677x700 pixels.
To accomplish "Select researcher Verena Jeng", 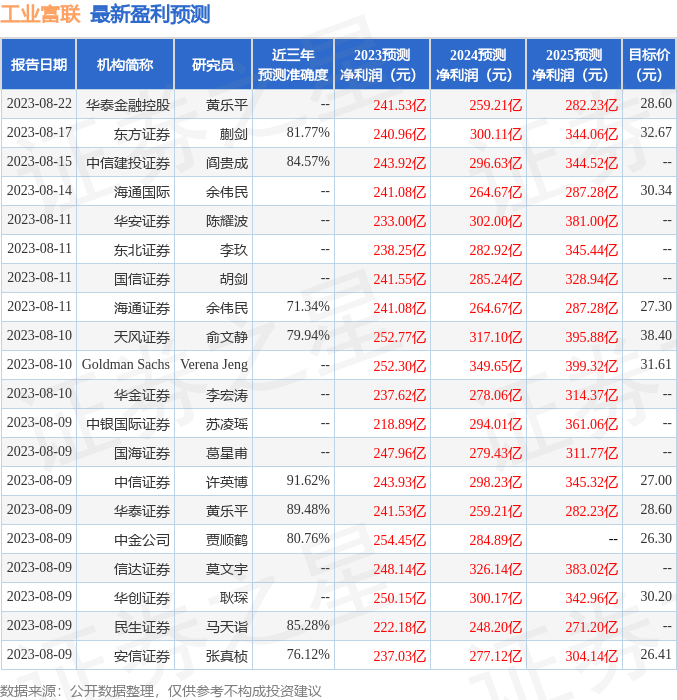I will [214, 365].
